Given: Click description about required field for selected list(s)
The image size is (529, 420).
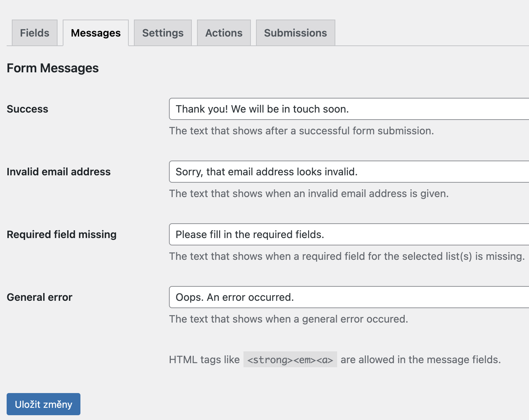Looking at the screenshot, I should (347, 257).
